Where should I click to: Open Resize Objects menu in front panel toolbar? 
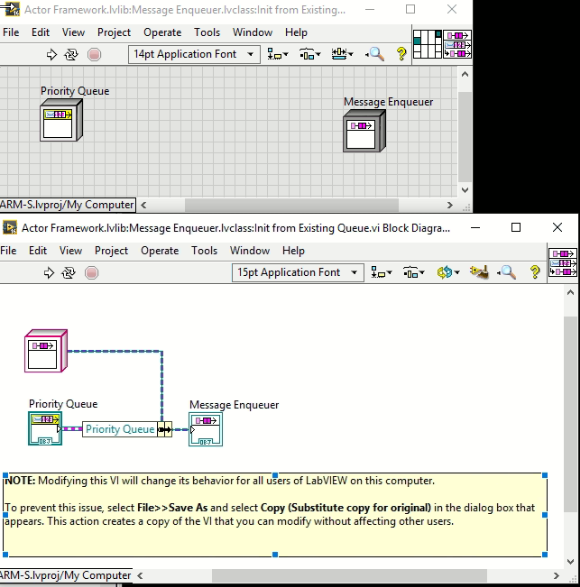pyautogui.click(x=342, y=55)
